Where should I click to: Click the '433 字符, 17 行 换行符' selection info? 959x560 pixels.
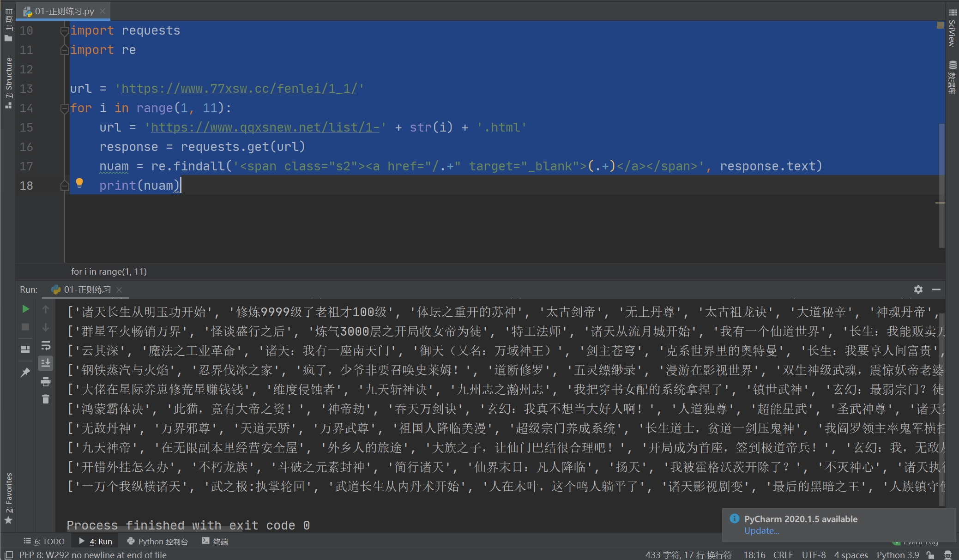(688, 555)
